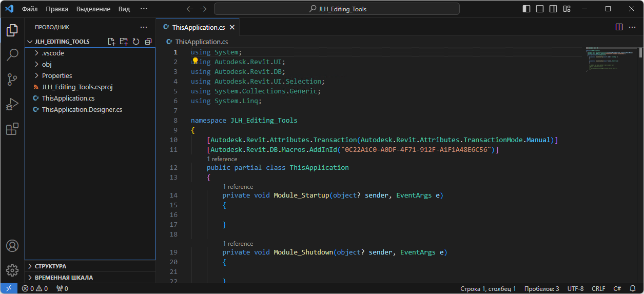Open the Extensions view

tap(12, 129)
